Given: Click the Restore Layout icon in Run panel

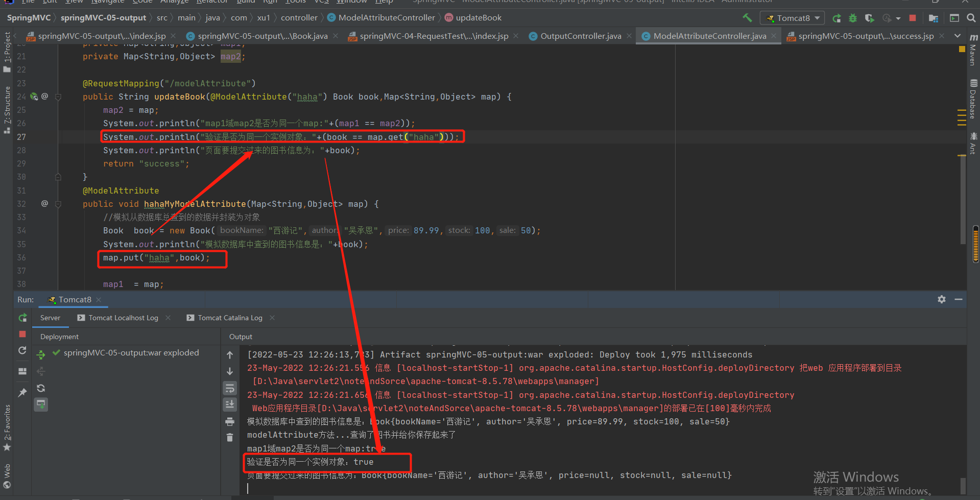Looking at the screenshot, I should (22, 371).
